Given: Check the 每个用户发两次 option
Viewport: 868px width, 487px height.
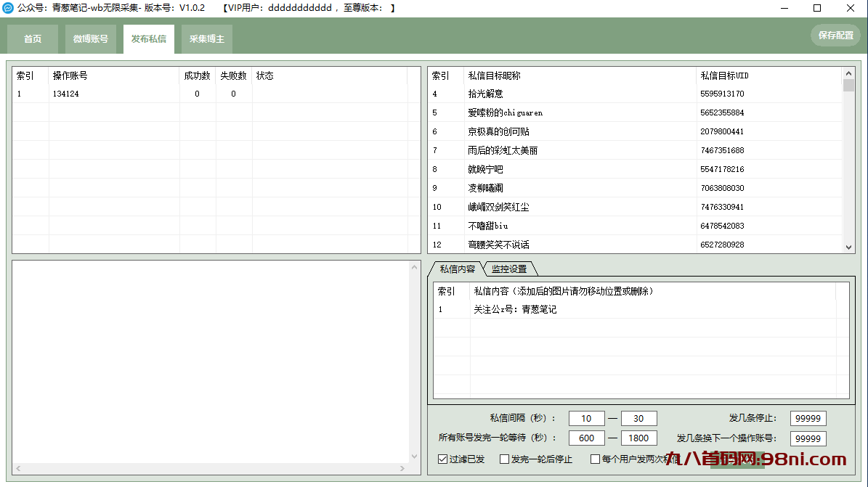Looking at the screenshot, I should point(596,459).
